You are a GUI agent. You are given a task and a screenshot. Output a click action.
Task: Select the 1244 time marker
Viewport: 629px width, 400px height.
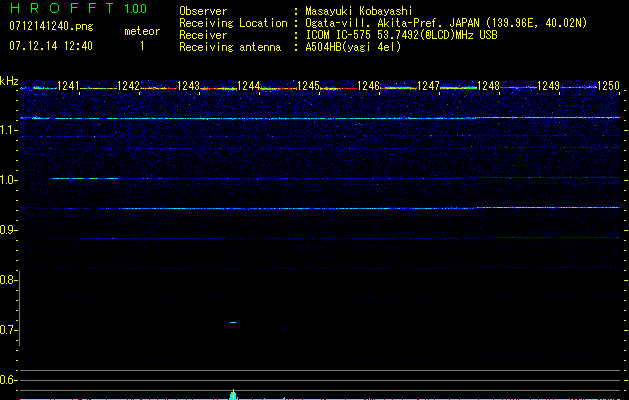[x=248, y=87]
